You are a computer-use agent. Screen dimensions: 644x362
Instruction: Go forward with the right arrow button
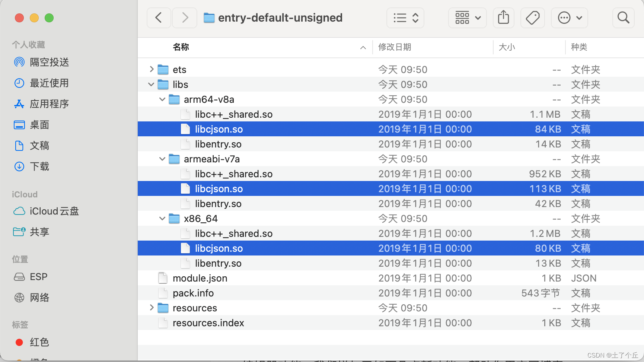click(185, 18)
